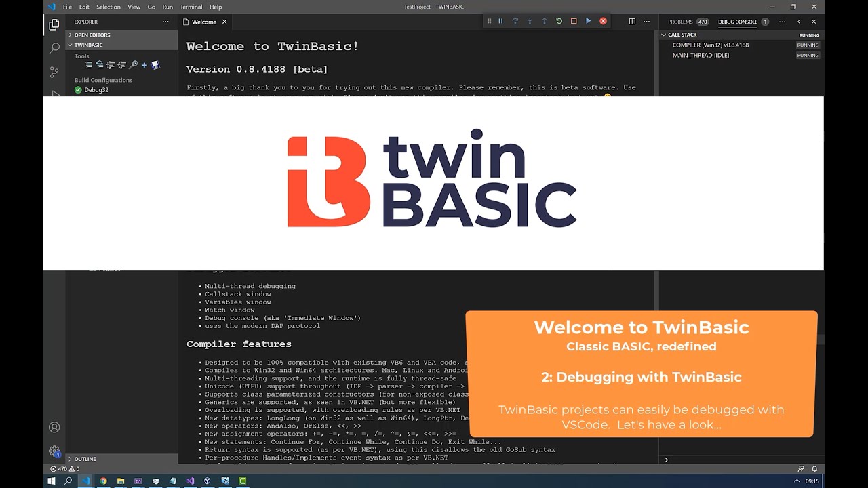The image size is (868, 488).
Task: Open the Go menu
Action: [151, 7]
